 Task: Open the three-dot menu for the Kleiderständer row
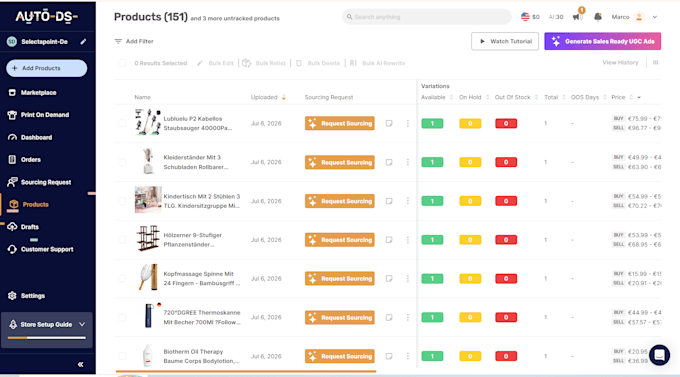[x=408, y=162]
